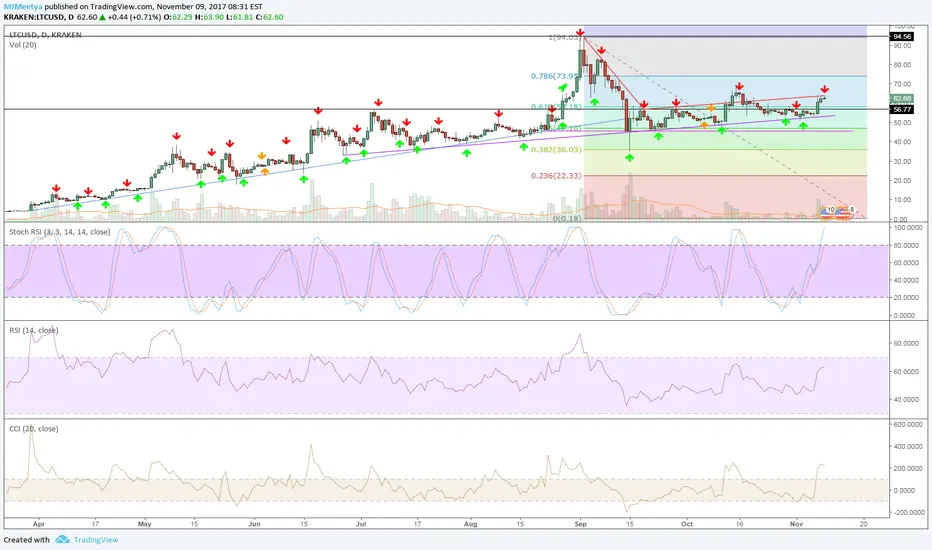
Task: Click the Apr label on time axis
Action: point(39,524)
